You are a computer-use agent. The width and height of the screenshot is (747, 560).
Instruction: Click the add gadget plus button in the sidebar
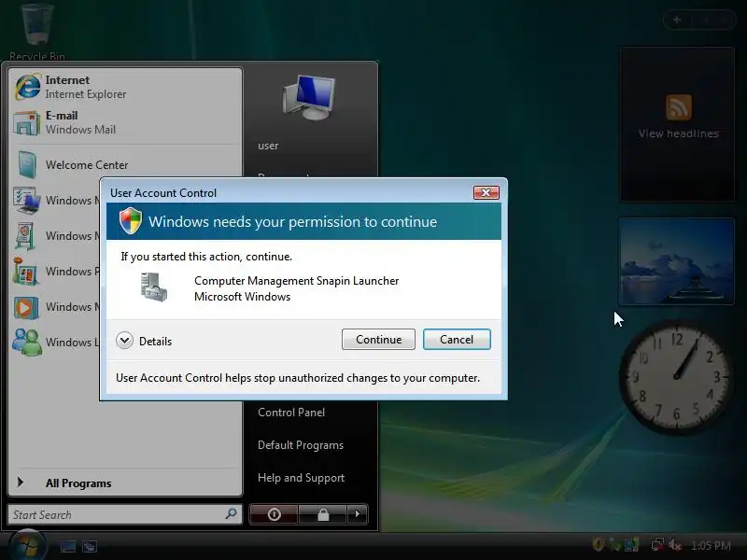tap(677, 20)
